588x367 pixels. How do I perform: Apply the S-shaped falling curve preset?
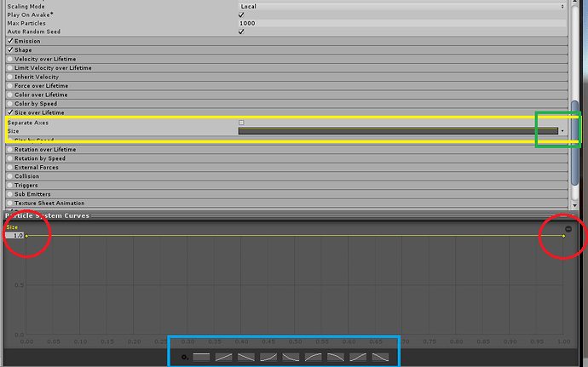coord(380,358)
